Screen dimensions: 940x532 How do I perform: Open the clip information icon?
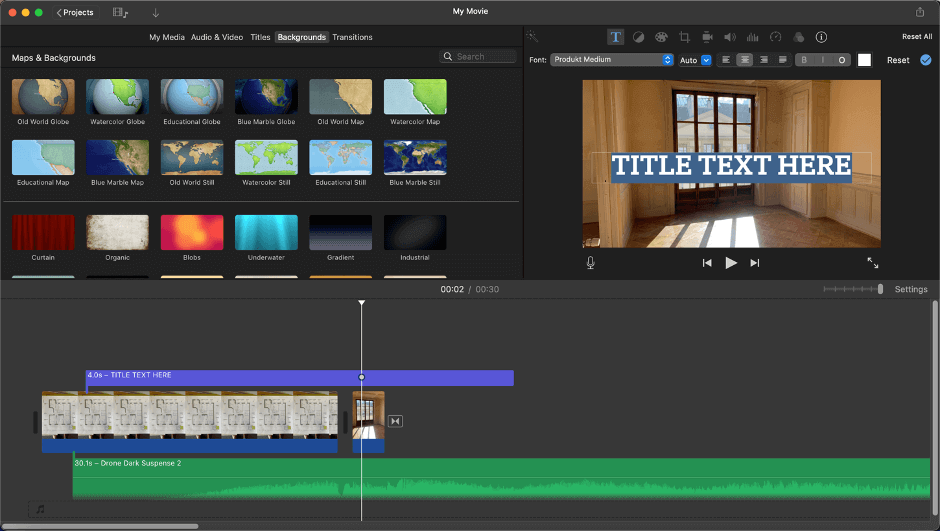point(821,37)
